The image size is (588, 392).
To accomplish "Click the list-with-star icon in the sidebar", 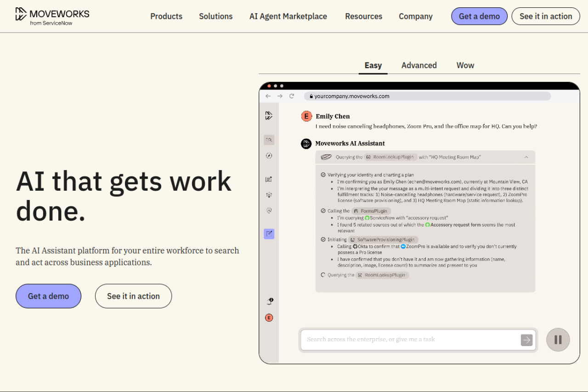I will click(x=269, y=179).
